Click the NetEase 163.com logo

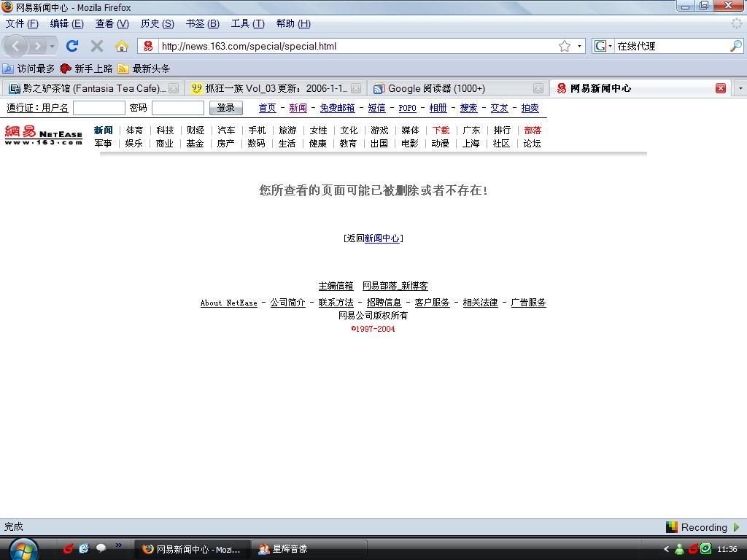click(44, 136)
